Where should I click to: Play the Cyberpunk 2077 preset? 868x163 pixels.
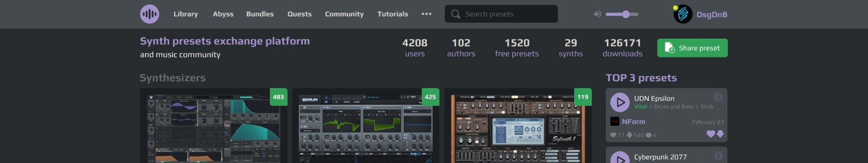pos(620,158)
